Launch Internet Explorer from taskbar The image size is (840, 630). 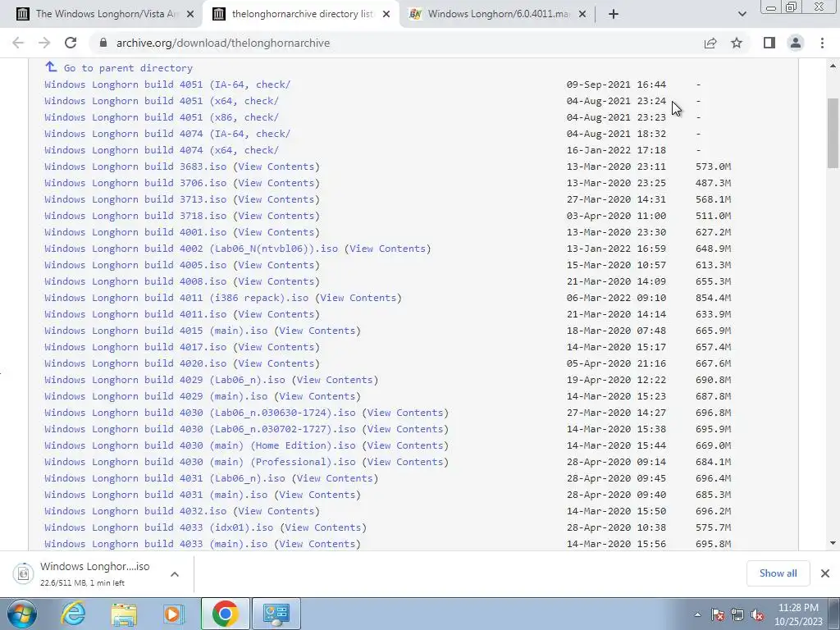point(73,614)
